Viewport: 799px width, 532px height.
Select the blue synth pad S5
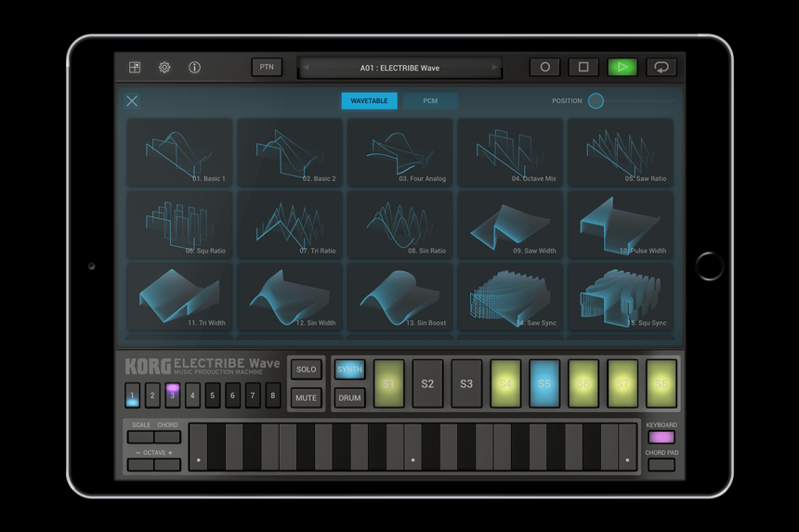(x=544, y=383)
